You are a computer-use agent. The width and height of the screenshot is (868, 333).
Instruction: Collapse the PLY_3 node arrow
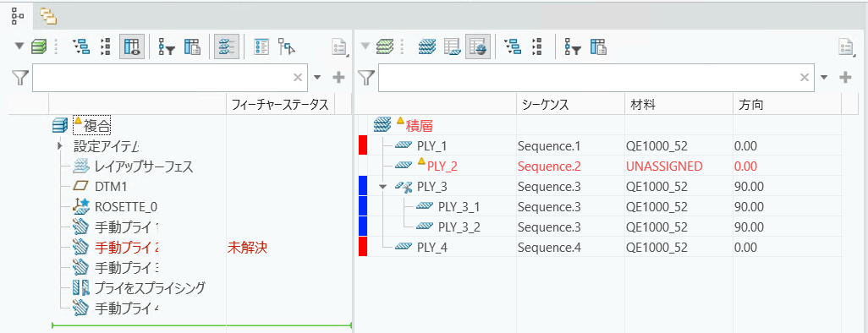click(382, 187)
